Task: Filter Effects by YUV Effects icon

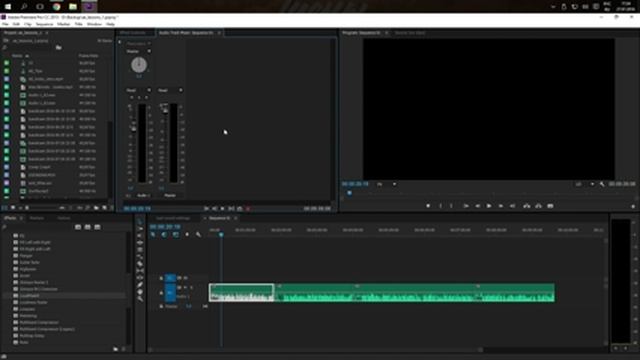Action: tap(97, 227)
